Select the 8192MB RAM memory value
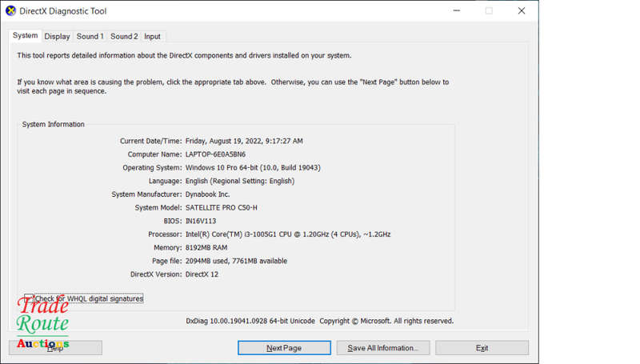Viewport: 640px width, 364px height. [206, 248]
